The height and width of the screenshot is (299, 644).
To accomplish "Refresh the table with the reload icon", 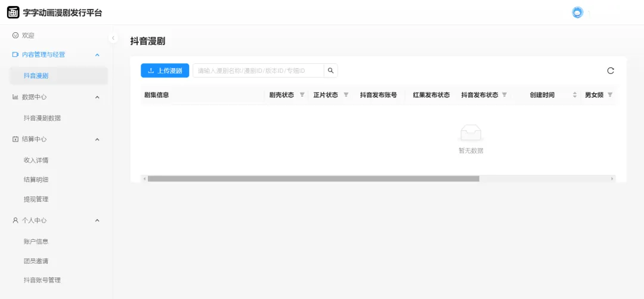I will (x=611, y=70).
